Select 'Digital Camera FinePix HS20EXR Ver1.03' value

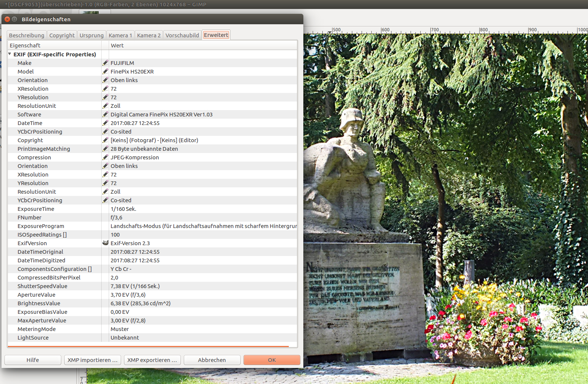point(161,114)
